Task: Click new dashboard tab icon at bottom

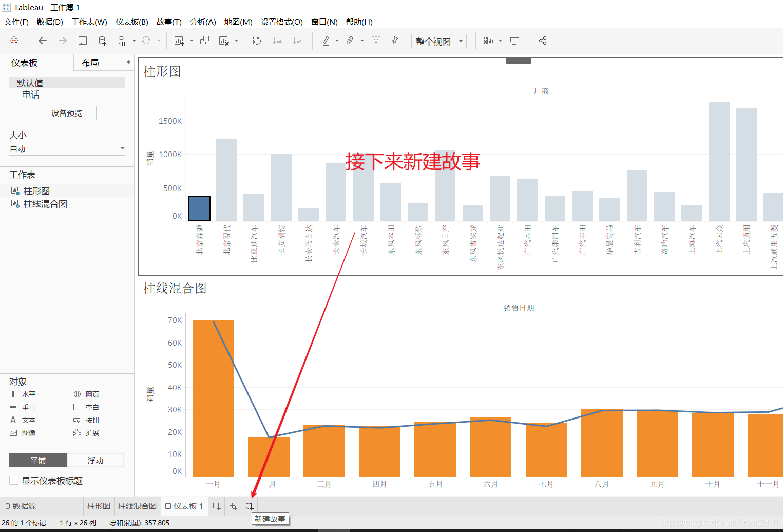Action: [233, 506]
